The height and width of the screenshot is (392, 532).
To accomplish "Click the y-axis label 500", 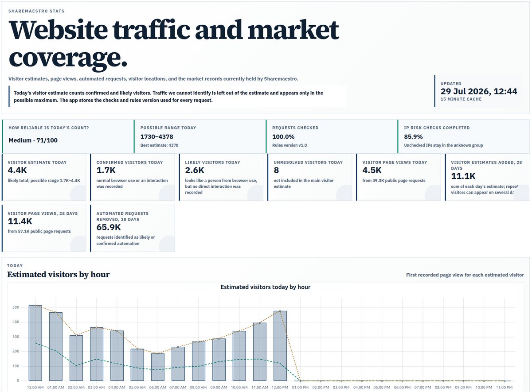I will click(x=15, y=307).
